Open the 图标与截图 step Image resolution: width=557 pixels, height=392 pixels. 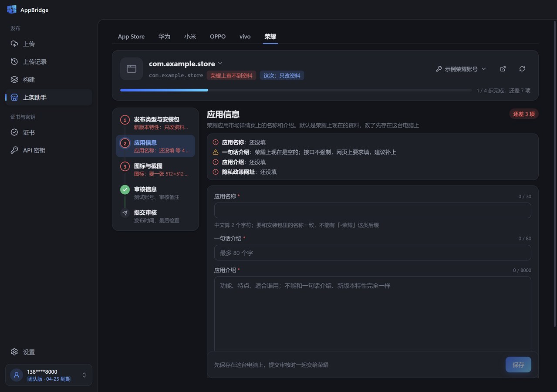[x=155, y=169]
